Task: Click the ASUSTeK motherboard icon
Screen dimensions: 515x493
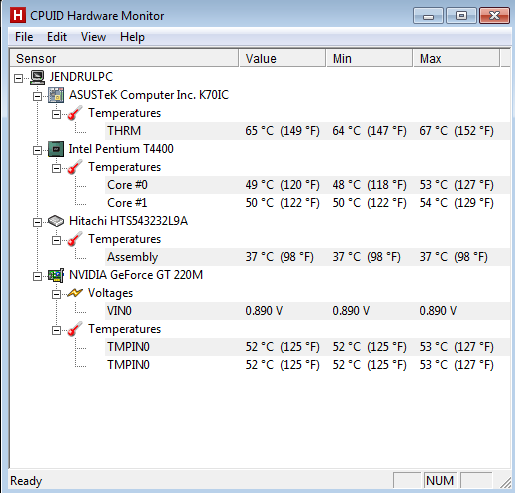Action: (56, 95)
